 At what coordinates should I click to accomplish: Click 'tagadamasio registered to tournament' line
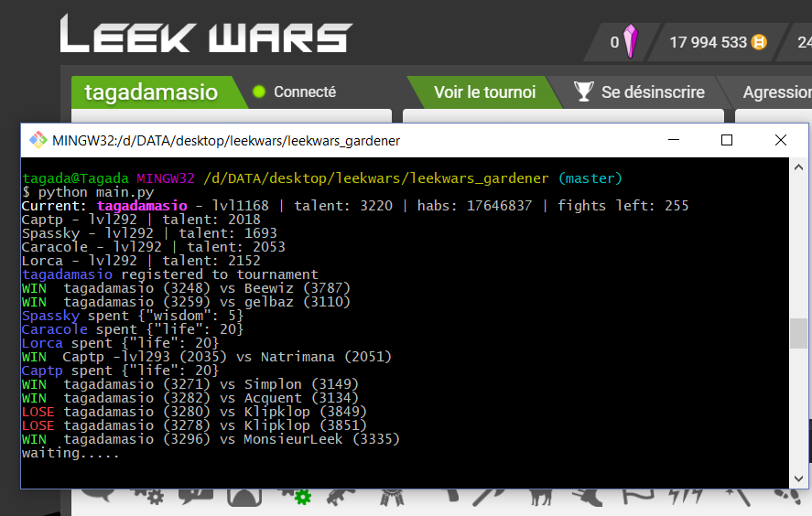(x=170, y=274)
